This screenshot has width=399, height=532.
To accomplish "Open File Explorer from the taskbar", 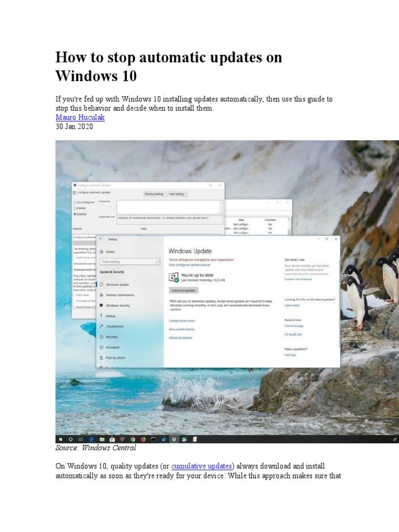I will click(x=102, y=439).
